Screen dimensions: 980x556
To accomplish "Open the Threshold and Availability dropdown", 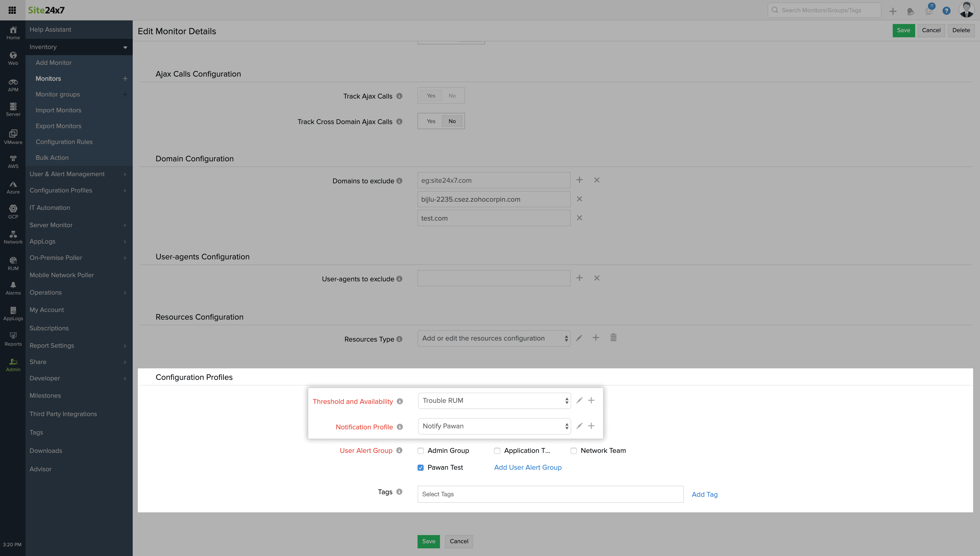I will tap(494, 401).
